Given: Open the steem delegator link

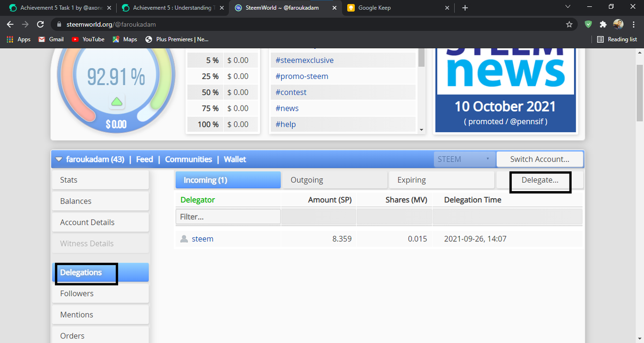Looking at the screenshot, I should [203, 239].
